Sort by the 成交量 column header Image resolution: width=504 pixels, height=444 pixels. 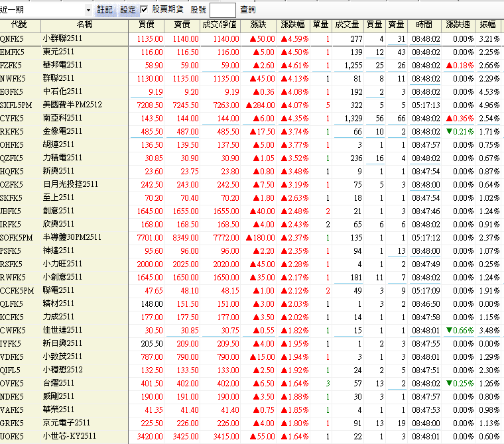[x=347, y=25]
